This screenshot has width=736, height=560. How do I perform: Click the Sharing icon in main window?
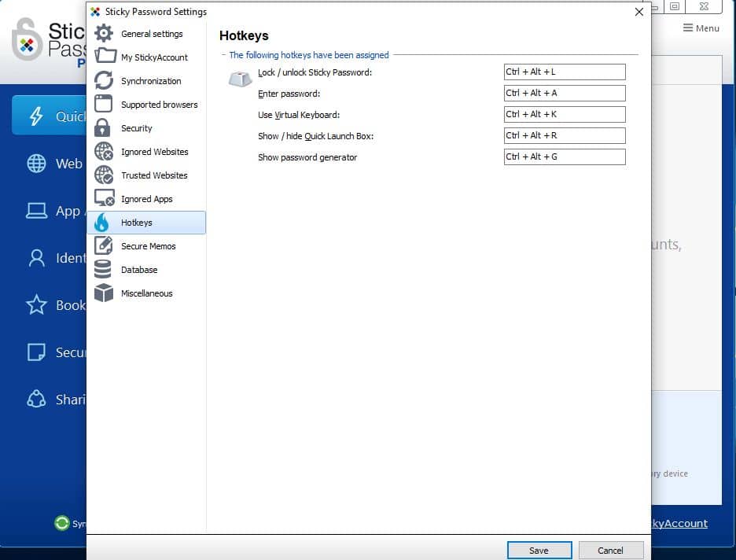pos(36,400)
